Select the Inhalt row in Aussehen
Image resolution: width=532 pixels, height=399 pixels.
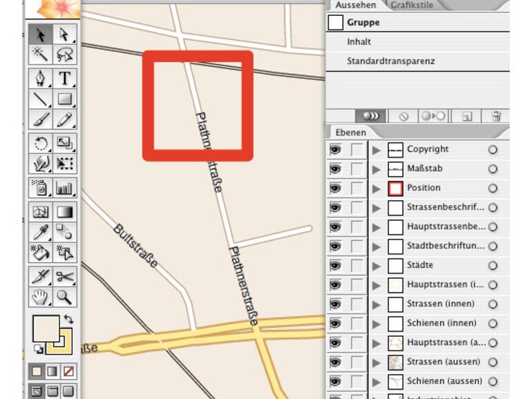418,41
